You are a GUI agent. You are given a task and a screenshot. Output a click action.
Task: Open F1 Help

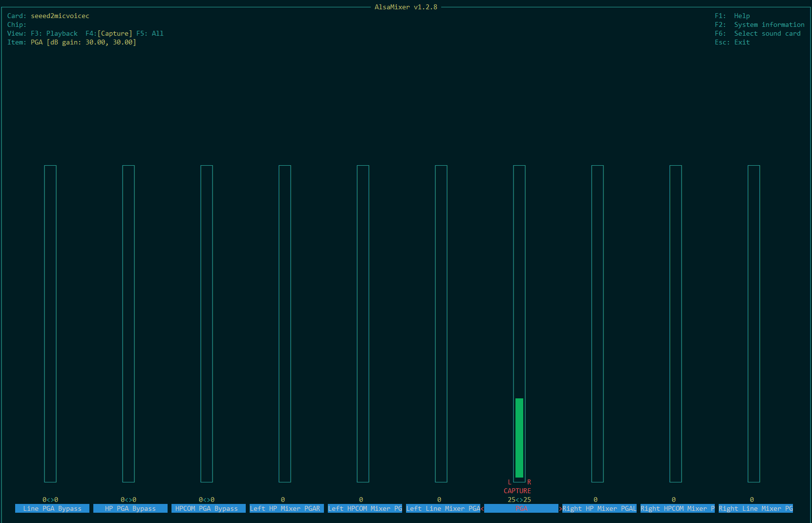732,16
